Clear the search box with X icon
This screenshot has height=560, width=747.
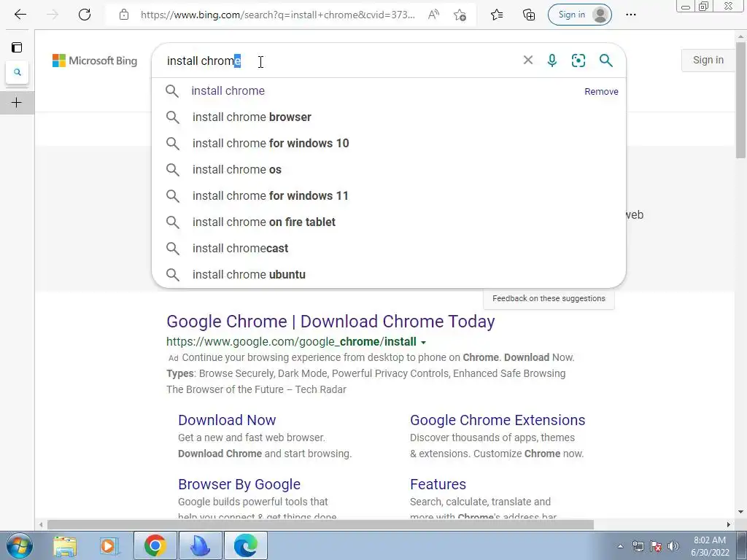tap(528, 60)
